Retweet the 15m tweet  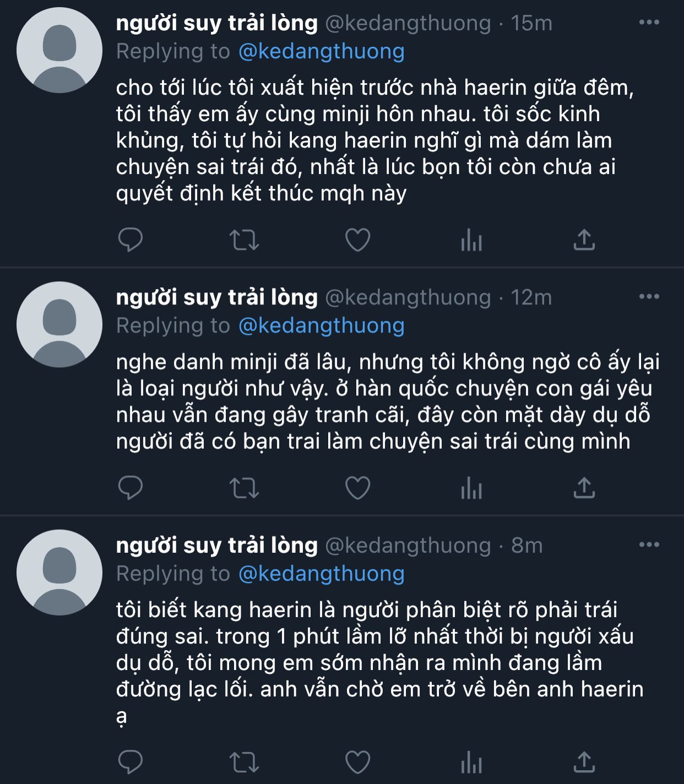click(244, 240)
